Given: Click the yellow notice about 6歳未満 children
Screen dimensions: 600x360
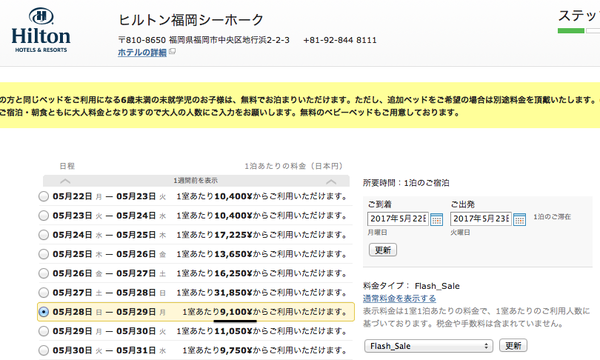Looking at the screenshot, I should click(x=300, y=106).
